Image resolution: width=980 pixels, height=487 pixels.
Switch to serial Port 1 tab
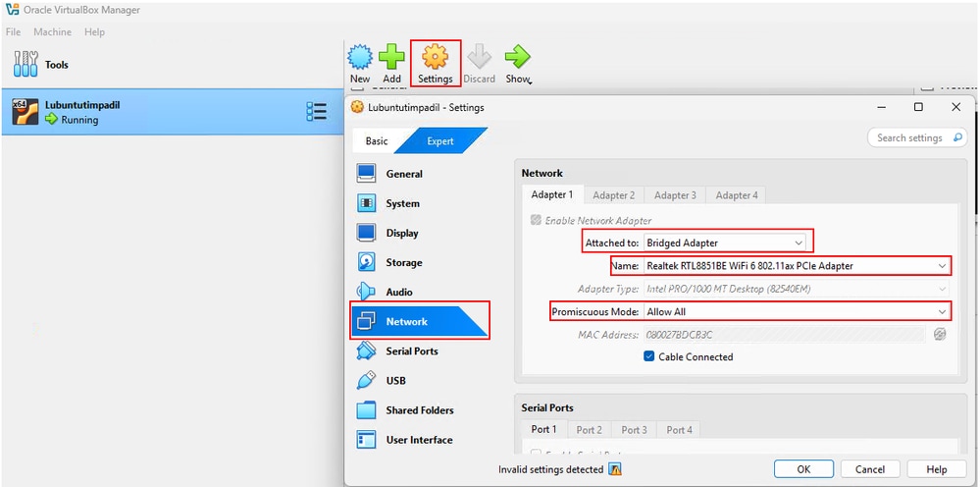(543, 429)
